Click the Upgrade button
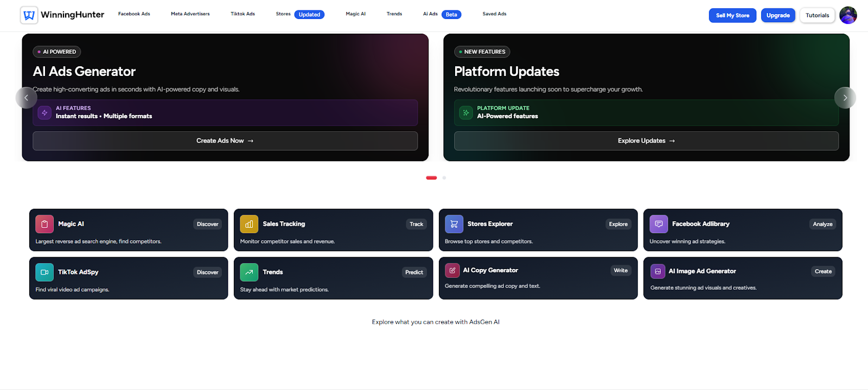 [x=778, y=15]
